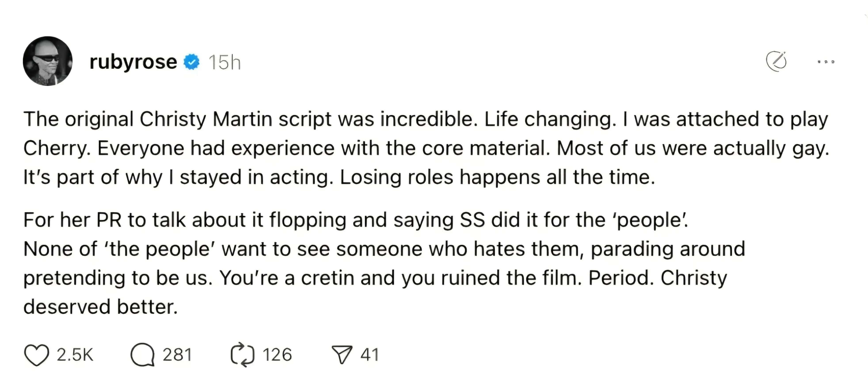This screenshot has height=389, width=868.
Task: Repost using the circular arrows icon
Action: click(x=242, y=355)
